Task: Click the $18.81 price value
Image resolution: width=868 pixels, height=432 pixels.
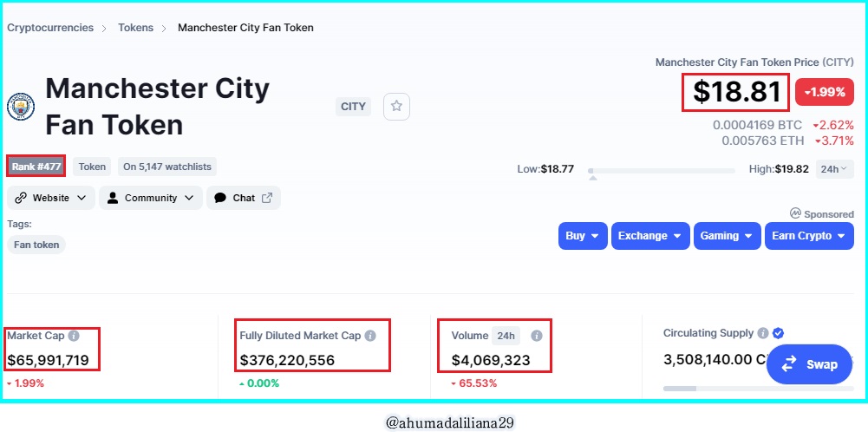Action: 735,92
